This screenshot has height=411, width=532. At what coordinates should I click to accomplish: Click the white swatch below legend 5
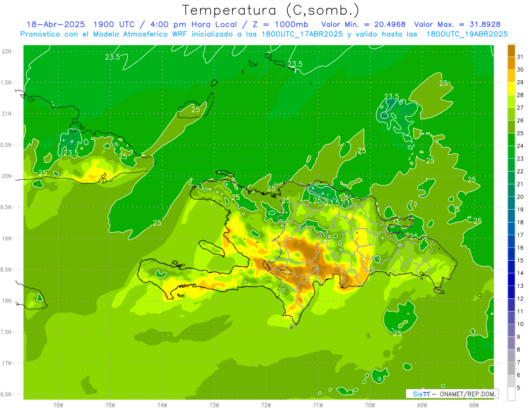click(511, 394)
